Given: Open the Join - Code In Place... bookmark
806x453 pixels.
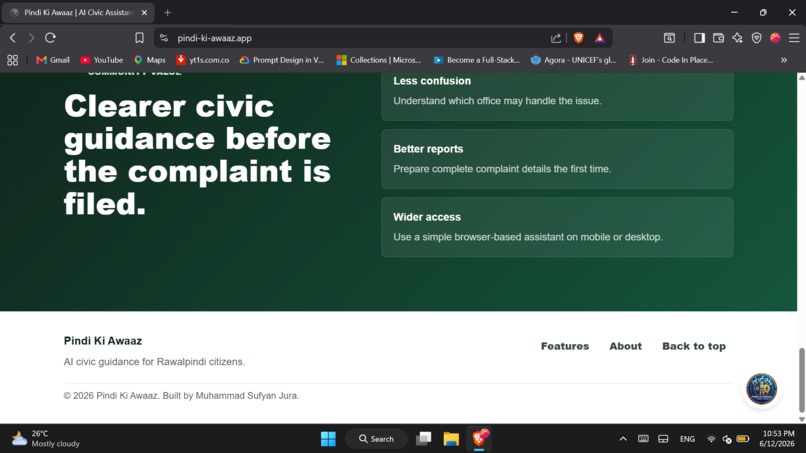Looking at the screenshot, I should tap(671, 60).
